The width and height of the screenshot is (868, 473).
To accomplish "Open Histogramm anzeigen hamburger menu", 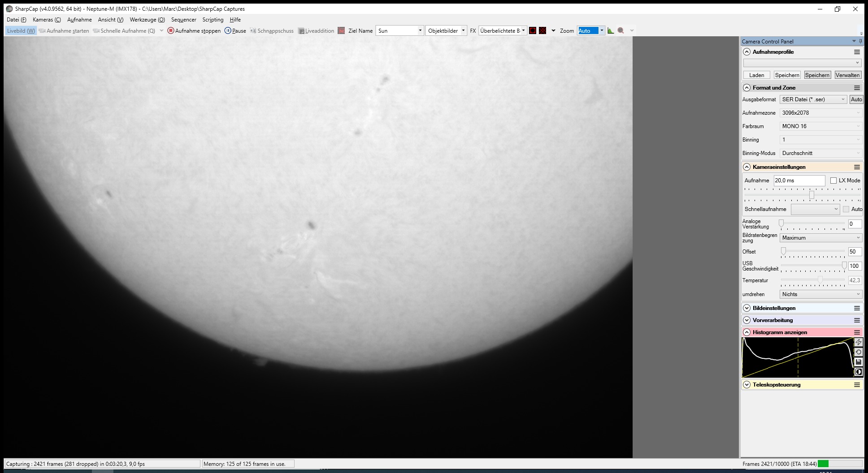I will click(x=857, y=332).
